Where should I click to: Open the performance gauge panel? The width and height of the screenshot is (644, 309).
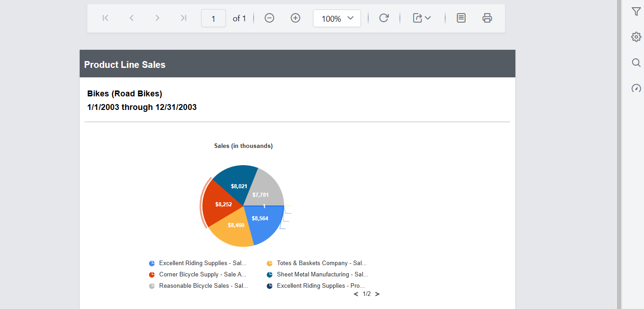coord(636,88)
